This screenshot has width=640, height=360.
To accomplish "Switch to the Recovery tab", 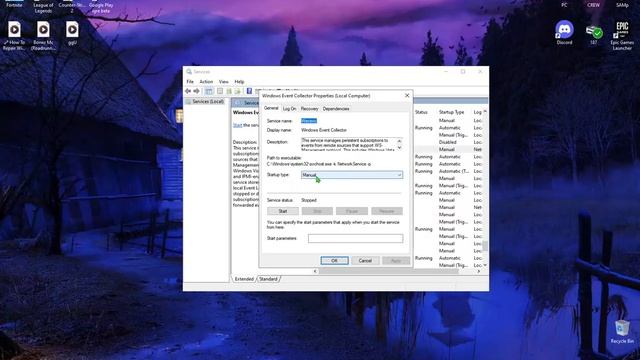I will (x=309, y=109).
